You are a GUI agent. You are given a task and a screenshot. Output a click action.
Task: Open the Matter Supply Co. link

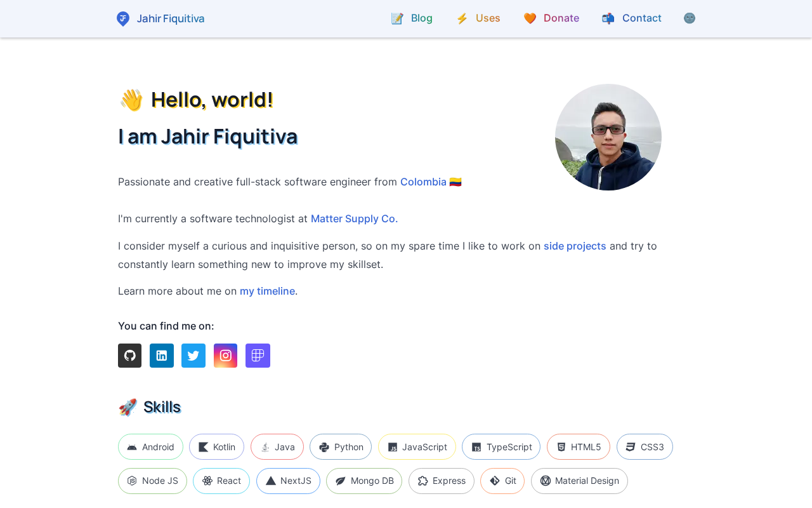[354, 219]
